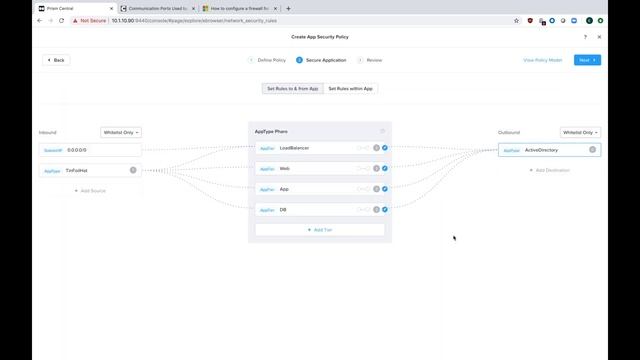Click blue check icon on DB tier
This screenshot has height=360, width=640.
384,209
